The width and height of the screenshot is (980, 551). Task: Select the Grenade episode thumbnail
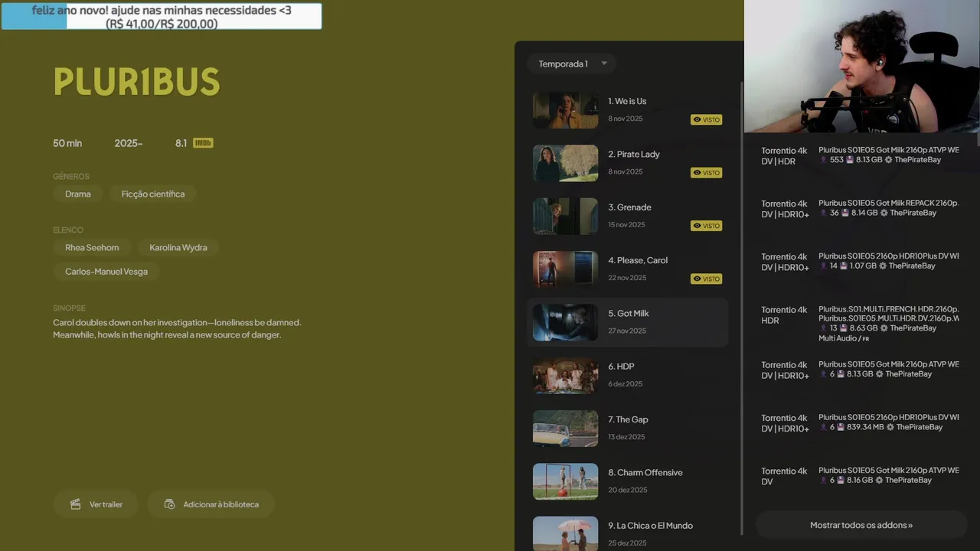click(x=565, y=217)
